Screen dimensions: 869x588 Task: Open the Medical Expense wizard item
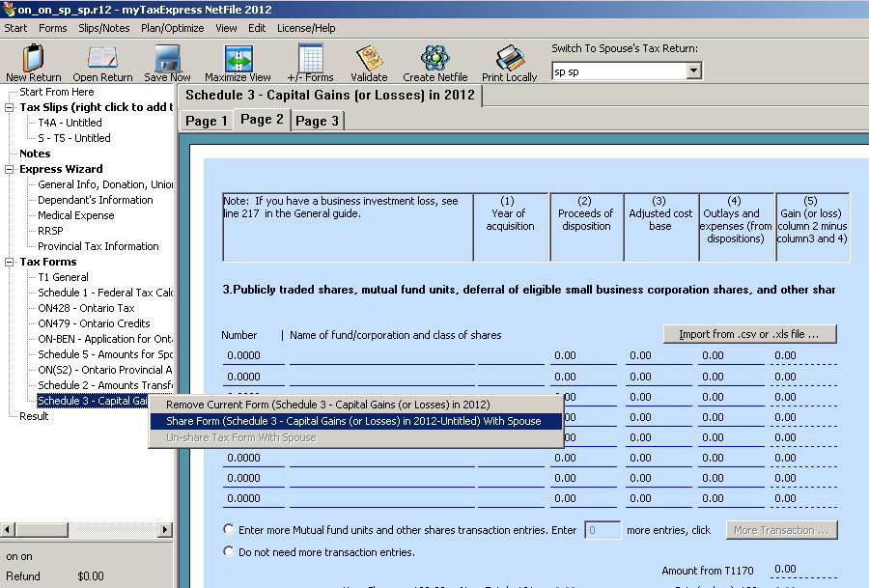[x=76, y=215]
